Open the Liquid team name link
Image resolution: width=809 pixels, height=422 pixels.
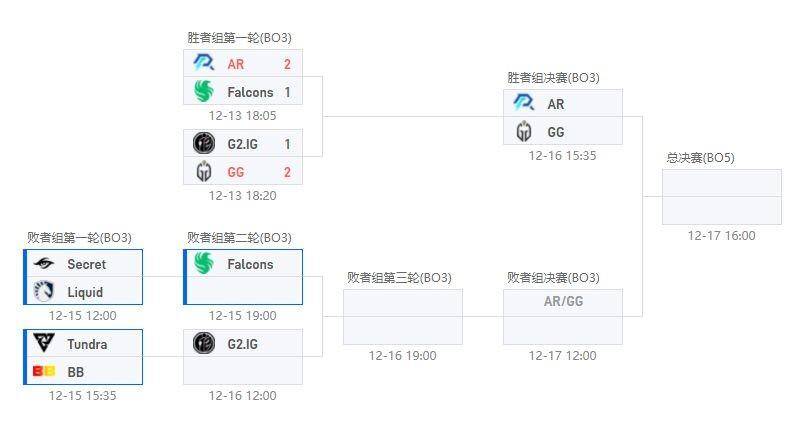pos(85,292)
